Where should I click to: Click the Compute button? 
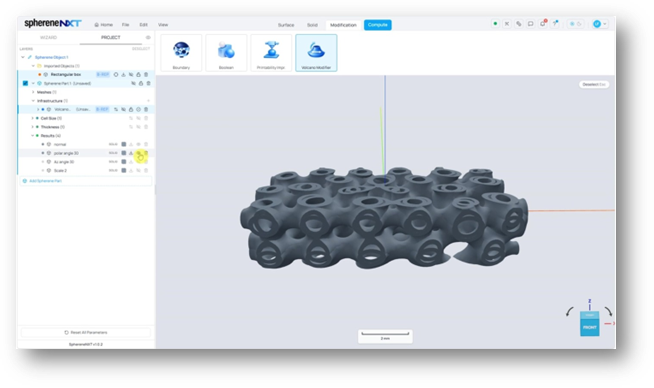(377, 25)
